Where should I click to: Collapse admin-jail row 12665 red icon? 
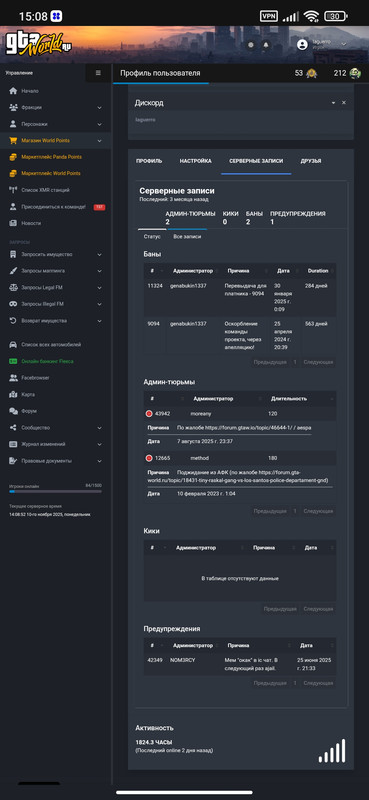point(149,458)
